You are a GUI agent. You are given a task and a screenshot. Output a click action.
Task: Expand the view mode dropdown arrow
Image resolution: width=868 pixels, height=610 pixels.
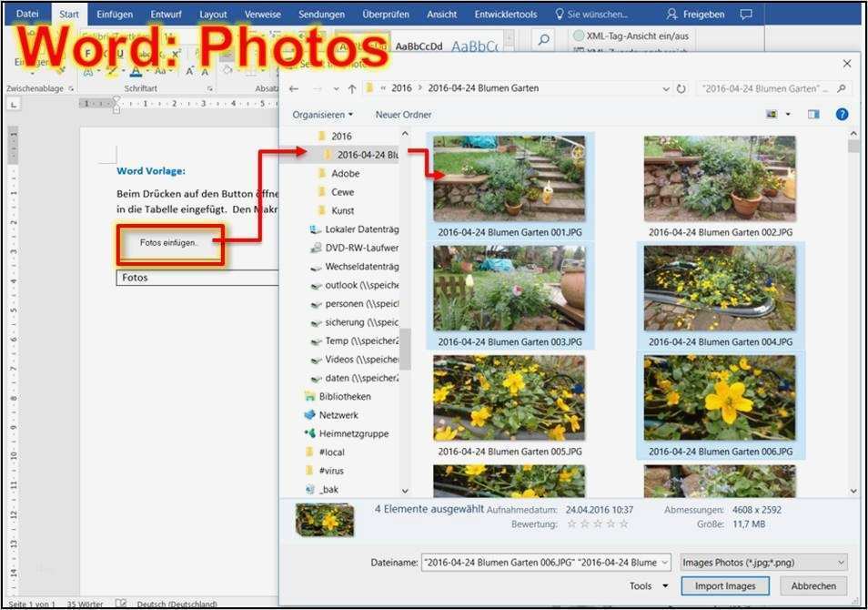(788, 114)
